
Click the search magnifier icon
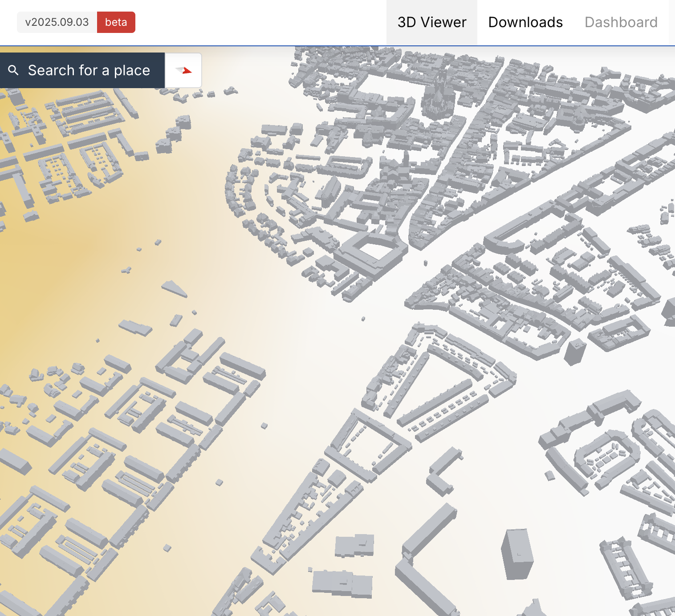[x=13, y=70]
